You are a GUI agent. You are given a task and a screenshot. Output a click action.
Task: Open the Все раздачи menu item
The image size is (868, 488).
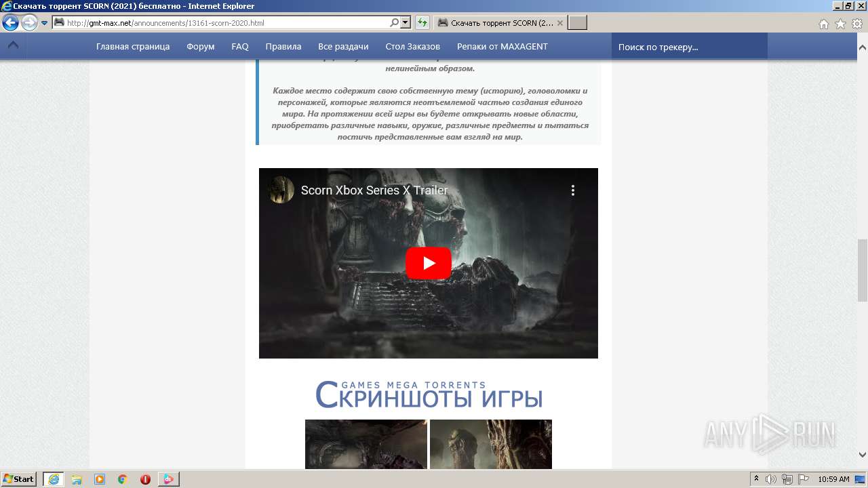coord(343,47)
